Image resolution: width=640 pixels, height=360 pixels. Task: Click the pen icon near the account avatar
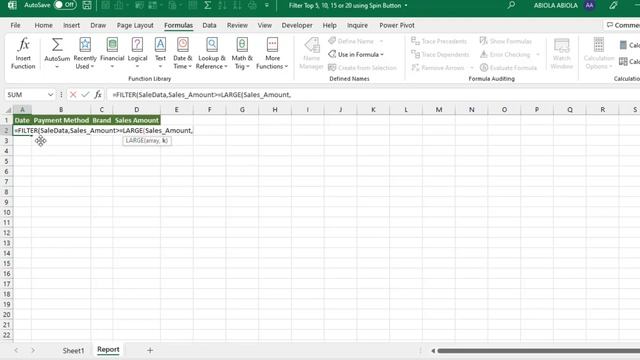coord(613,5)
